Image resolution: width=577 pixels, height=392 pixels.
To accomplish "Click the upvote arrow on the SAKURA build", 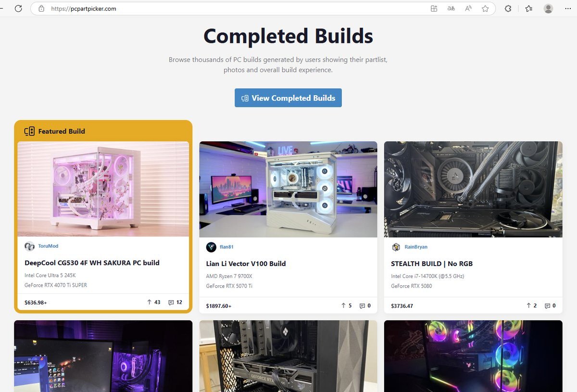I will 150,303.
